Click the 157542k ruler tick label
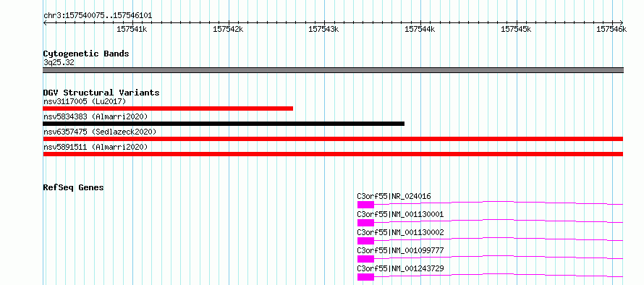 229,29
